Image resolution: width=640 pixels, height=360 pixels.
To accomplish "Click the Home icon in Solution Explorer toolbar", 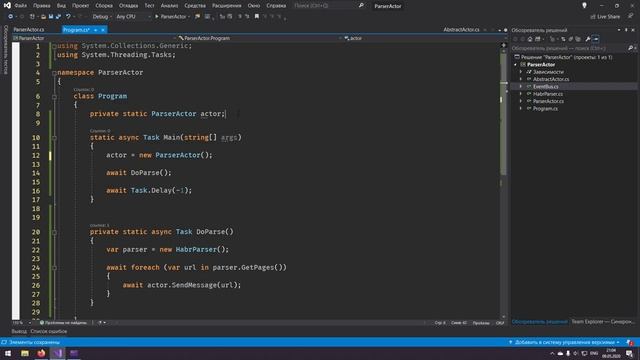I will (x=530, y=39).
